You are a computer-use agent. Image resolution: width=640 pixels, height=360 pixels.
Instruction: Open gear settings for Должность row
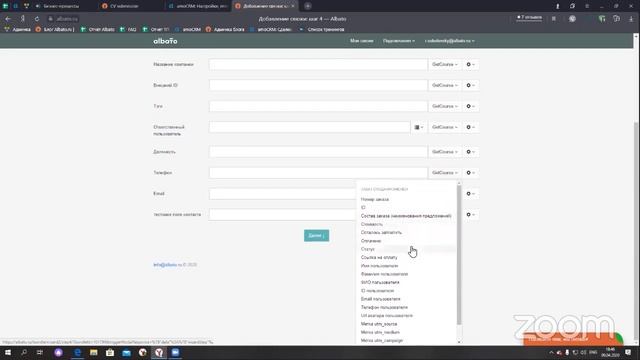click(x=470, y=152)
